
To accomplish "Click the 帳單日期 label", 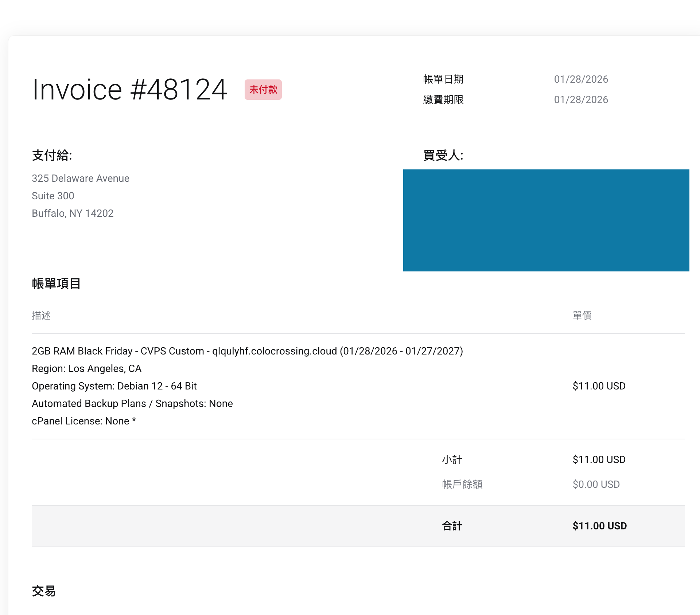I will point(443,79).
